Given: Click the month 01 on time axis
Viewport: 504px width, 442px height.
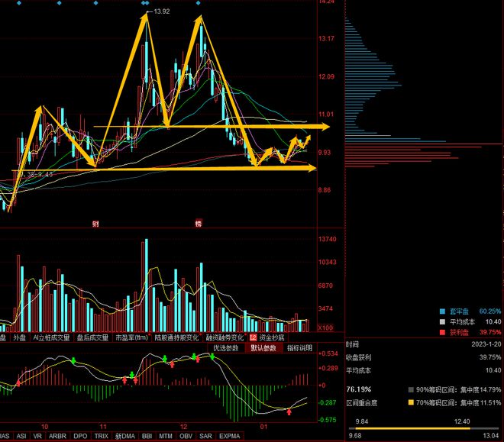Looking at the screenshot, I should (263, 427).
